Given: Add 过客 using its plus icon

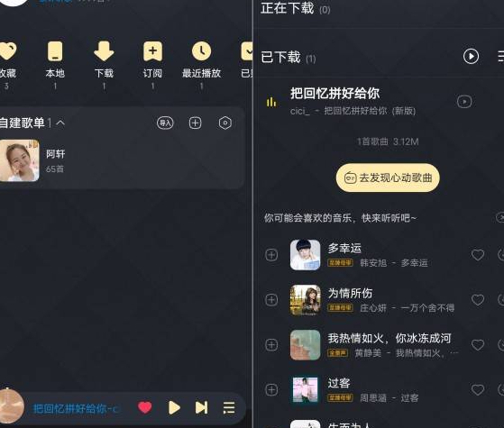Looking at the screenshot, I should click(271, 390).
